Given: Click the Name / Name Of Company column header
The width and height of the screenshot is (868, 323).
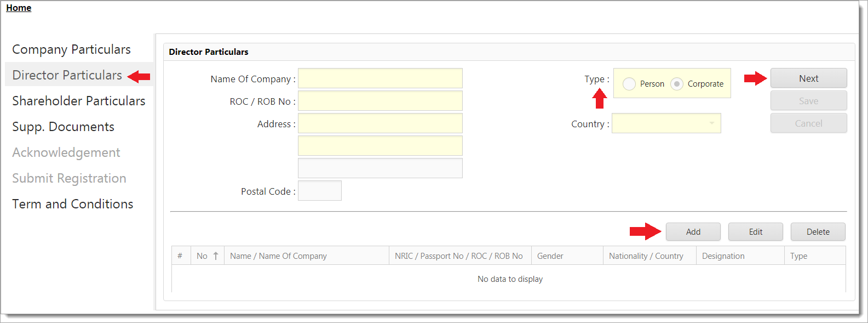Looking at the screenshot, I should tap(278, 256).
